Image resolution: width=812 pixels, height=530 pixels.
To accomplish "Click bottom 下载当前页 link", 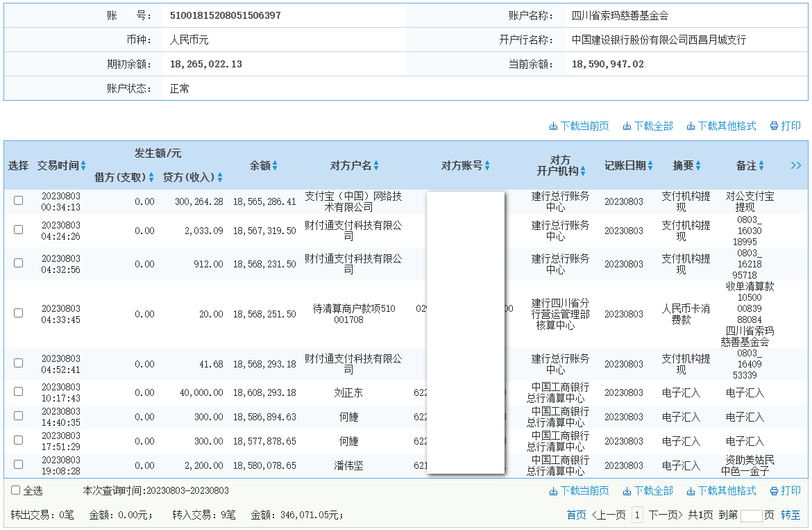I will pos(579,490).
